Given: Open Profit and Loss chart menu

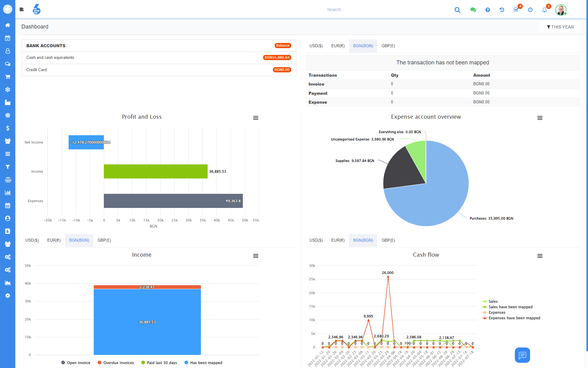Looking at the screenshot, I should pos(256,118).
